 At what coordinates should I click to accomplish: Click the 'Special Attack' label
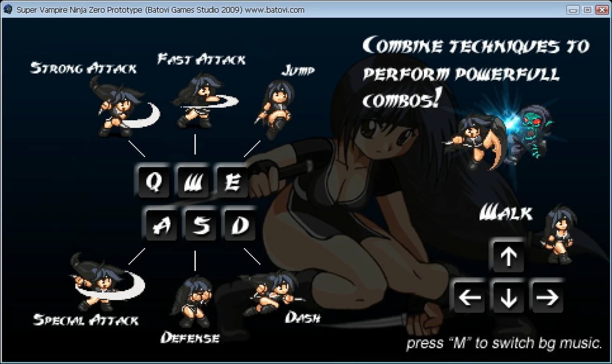click(x=86, y=319)
